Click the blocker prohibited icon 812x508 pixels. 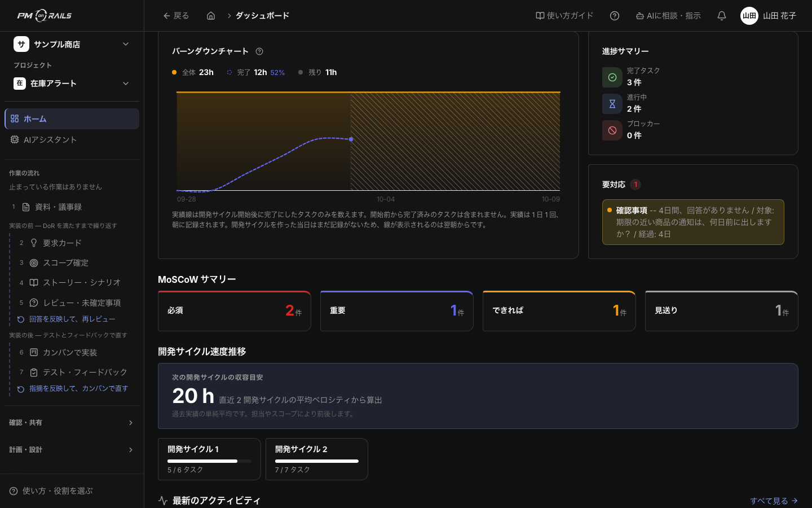(612, 130)
